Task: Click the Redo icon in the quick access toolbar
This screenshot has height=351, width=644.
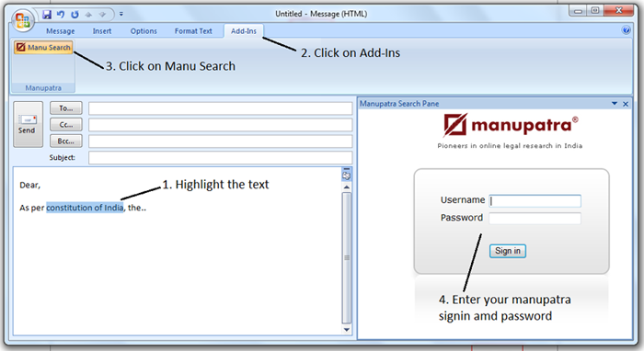Action: (75, 15)
